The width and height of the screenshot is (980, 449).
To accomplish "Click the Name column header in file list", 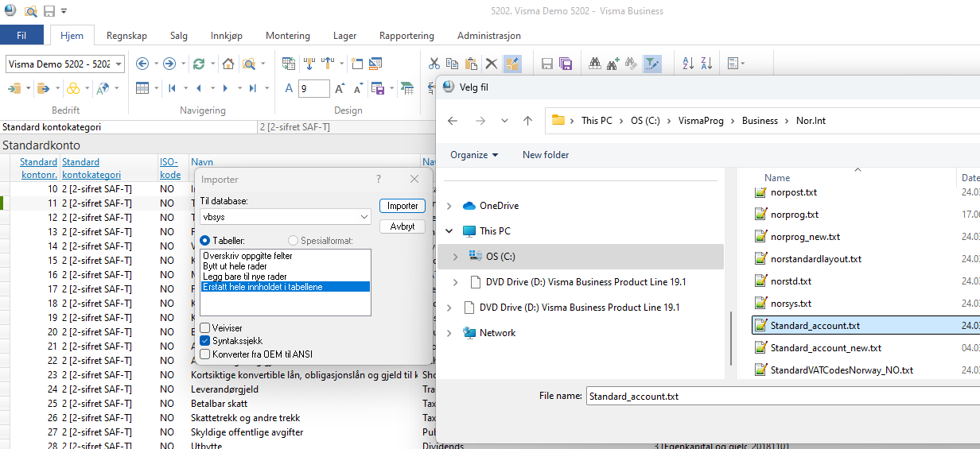I will (x=777, y=178).
